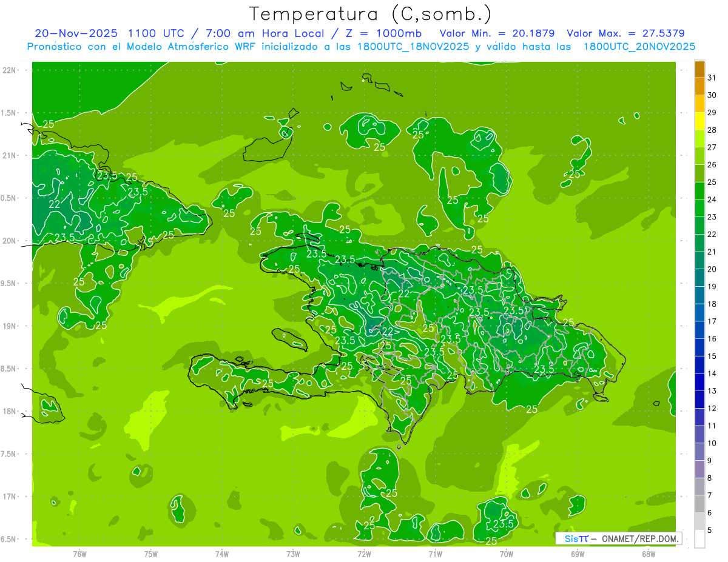Click the color scale value "24"
The height and width of the screenshot is (562, 728).
[x=712, y=199]
